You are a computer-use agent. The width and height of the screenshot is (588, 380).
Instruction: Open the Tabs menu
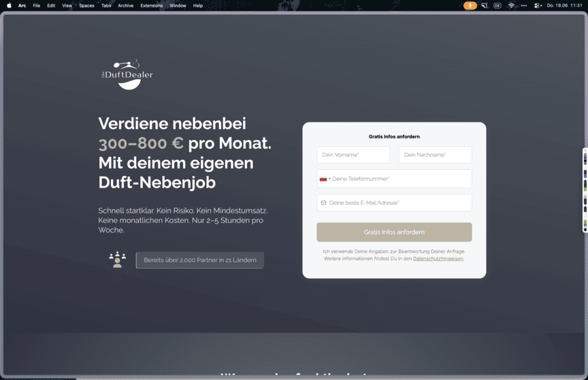click(x=106, y=5)
